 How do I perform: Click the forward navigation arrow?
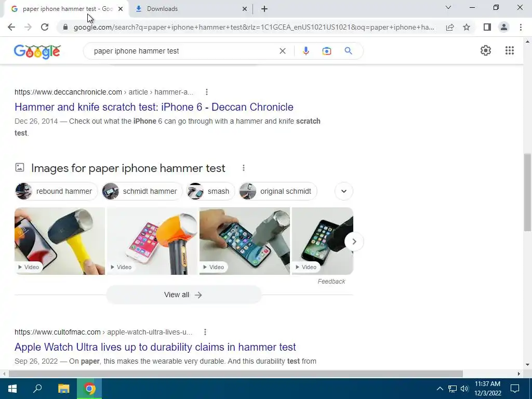[28, 27]
